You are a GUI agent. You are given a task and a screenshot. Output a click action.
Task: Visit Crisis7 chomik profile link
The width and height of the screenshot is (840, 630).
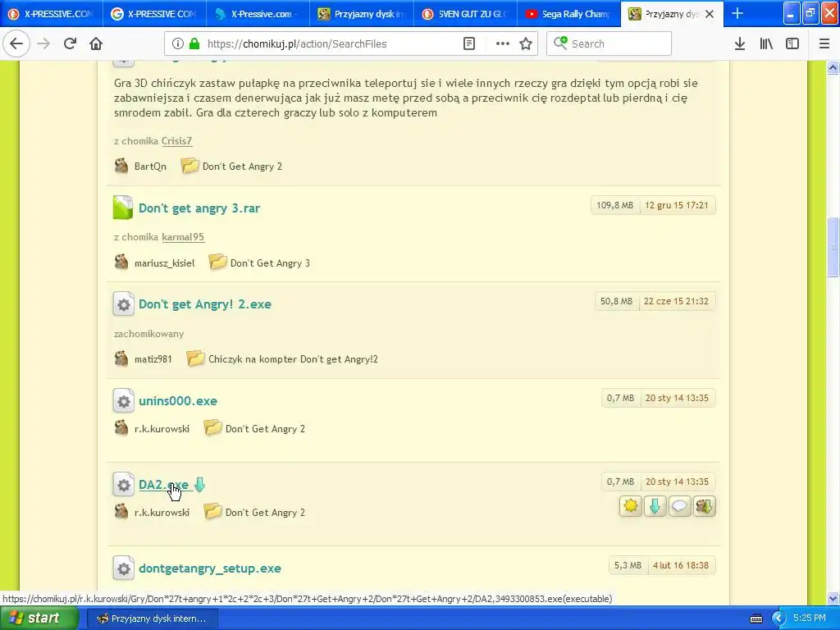(177, 141)
